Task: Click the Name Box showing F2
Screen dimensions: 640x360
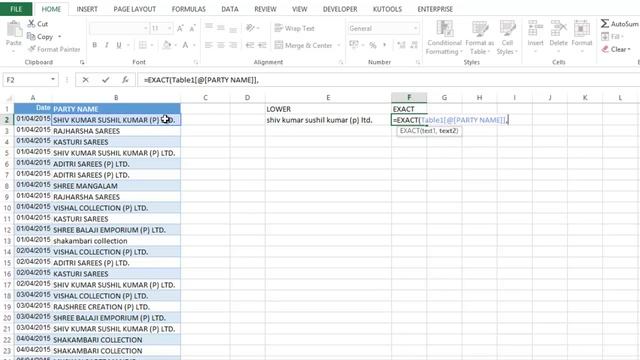Action: [x=26, y=80]
